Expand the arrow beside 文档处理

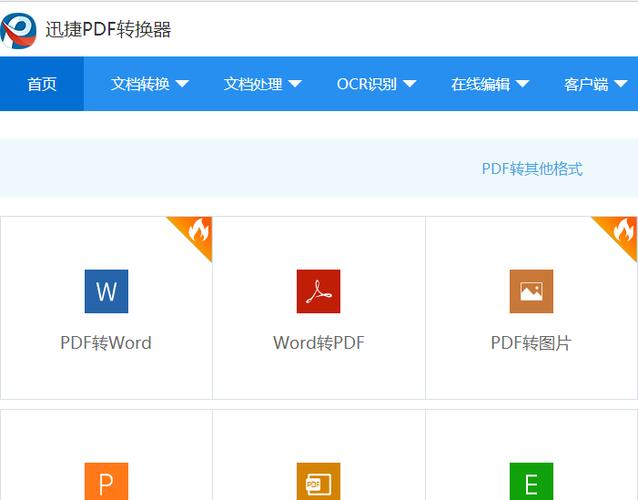pos(295,84)
